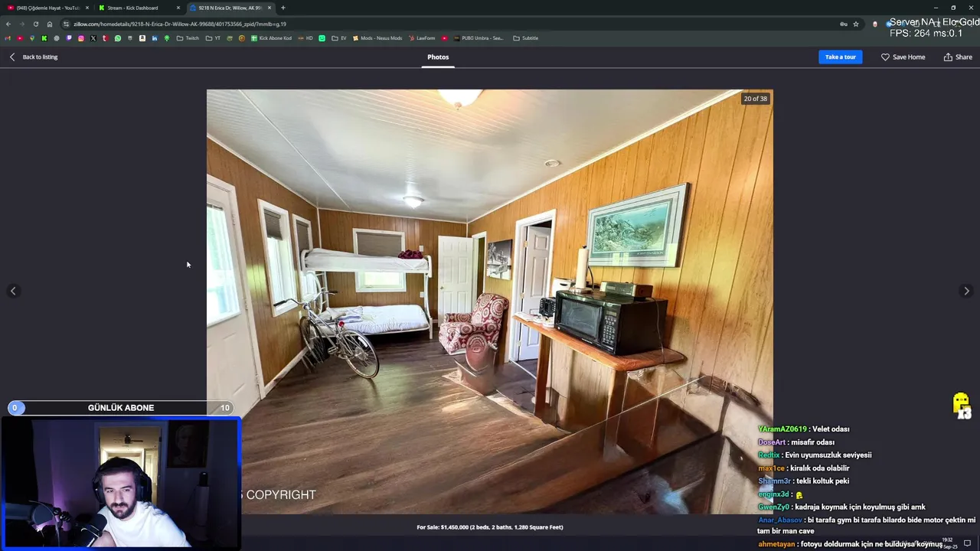Viewport: 980px width, 551px height.
Task: Click the back arrow beside Back to listing
Action: click(x=12, y=57)
